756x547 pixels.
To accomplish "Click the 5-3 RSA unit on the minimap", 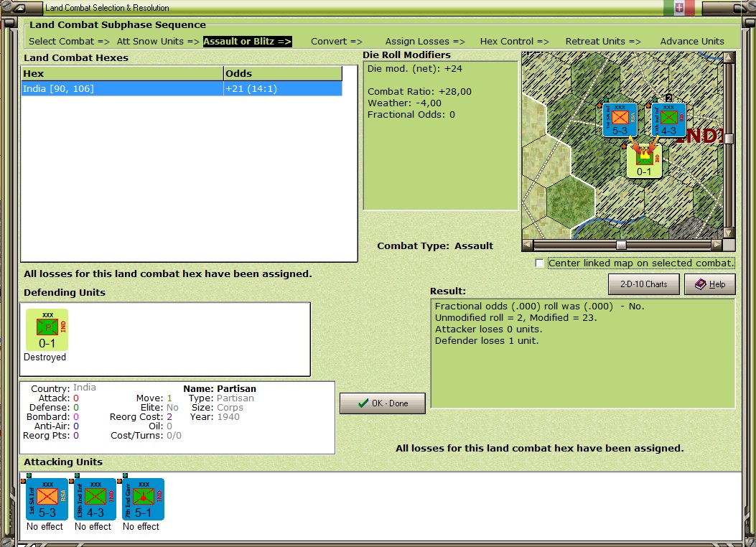I will click(x=620, y=119).
